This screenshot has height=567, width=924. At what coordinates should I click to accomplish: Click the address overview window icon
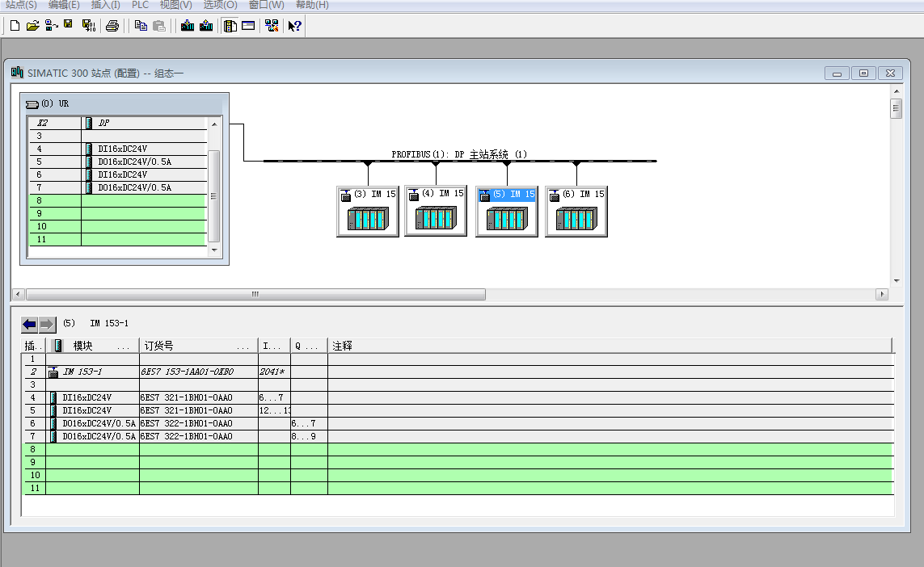click(248, 25)
